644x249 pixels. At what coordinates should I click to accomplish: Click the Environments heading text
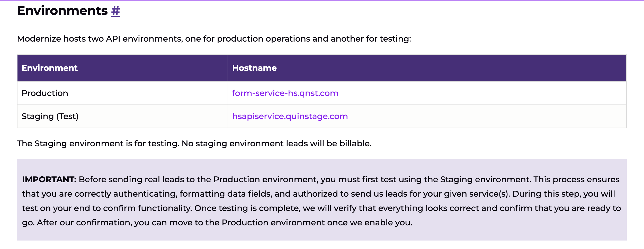(x=62, y=11)
